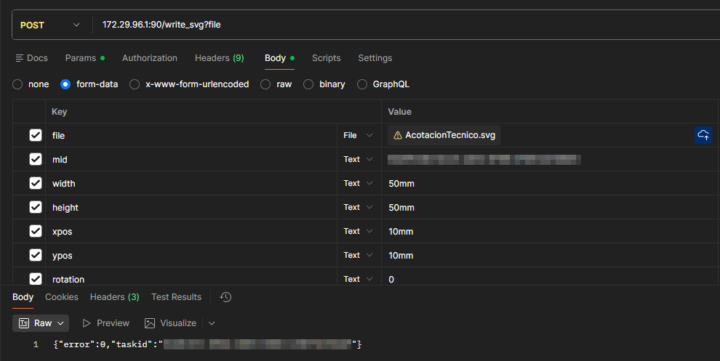Open the Text type dropdown for ypos
Viewport: 720px width, 361px height.
[358, 254]
